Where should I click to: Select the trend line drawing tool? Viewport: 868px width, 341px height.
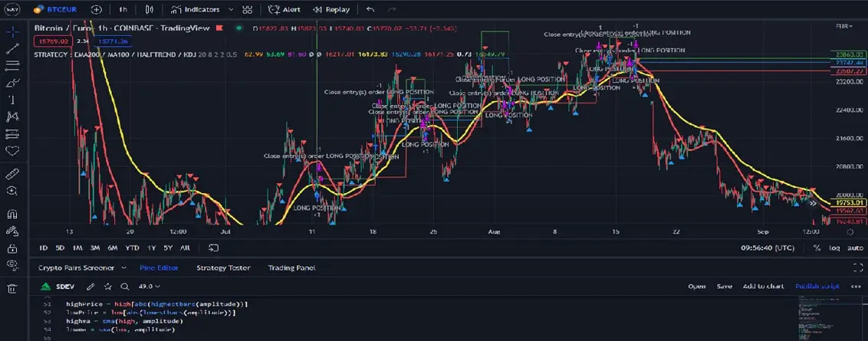click(x=12, y=48)
